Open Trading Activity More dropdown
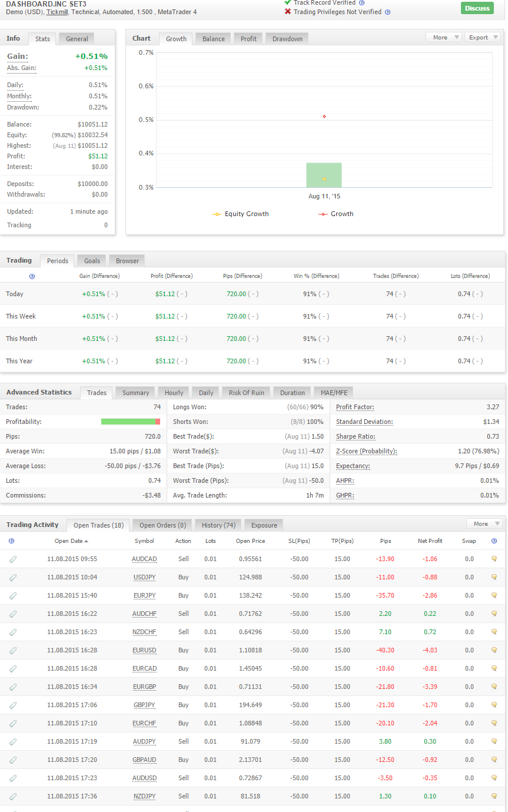The image size is (508, 812). pos(484,523)
